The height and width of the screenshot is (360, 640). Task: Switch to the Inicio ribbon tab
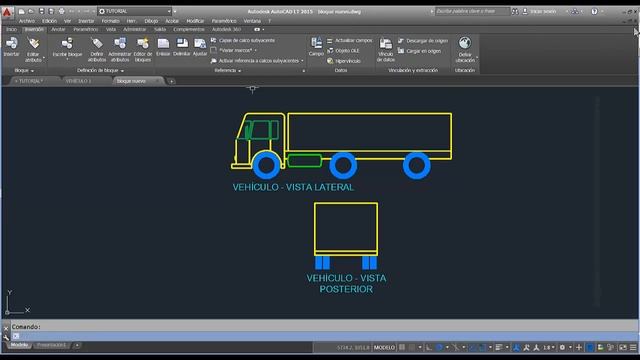[11, 29]
